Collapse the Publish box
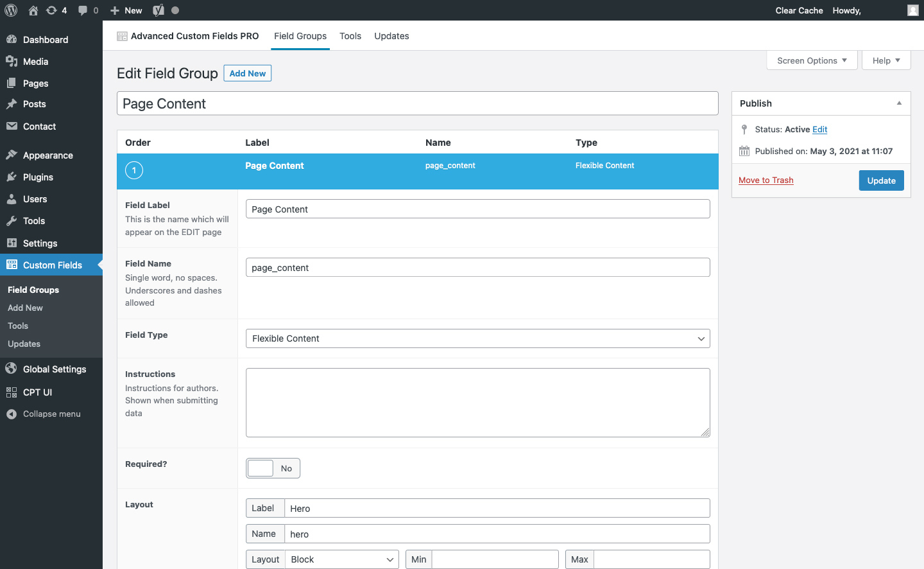 899,103
